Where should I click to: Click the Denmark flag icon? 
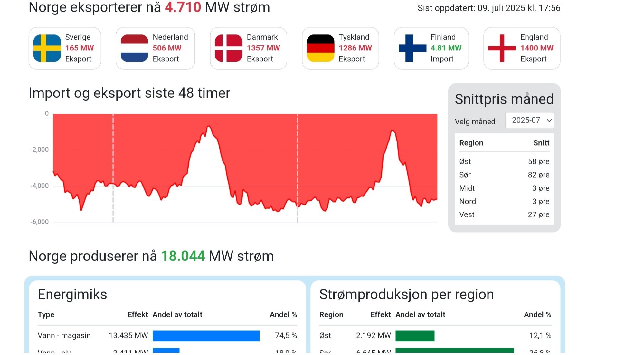click(x=229, y=48)
